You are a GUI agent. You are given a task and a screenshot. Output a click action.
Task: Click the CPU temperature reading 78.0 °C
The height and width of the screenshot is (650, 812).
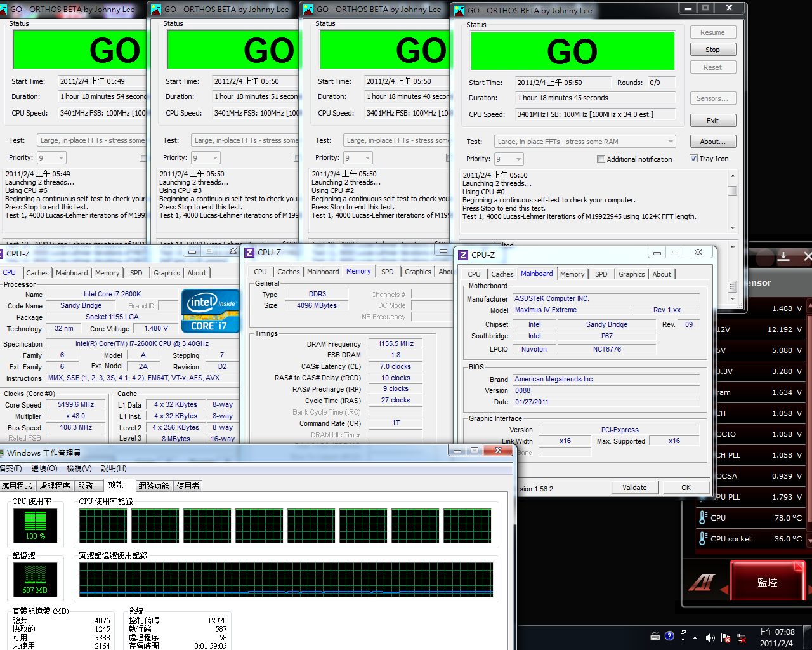pos(788,517)
